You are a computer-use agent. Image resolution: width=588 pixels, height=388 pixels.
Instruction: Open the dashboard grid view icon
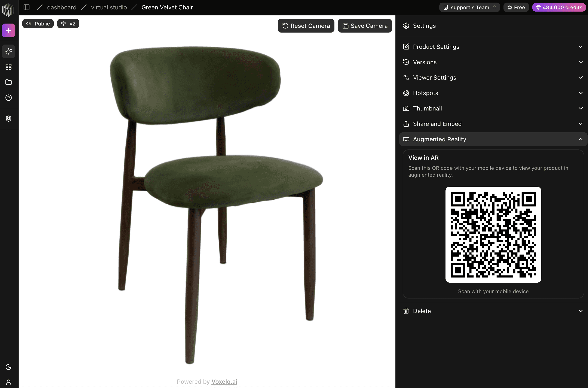(x=8, y=67)
